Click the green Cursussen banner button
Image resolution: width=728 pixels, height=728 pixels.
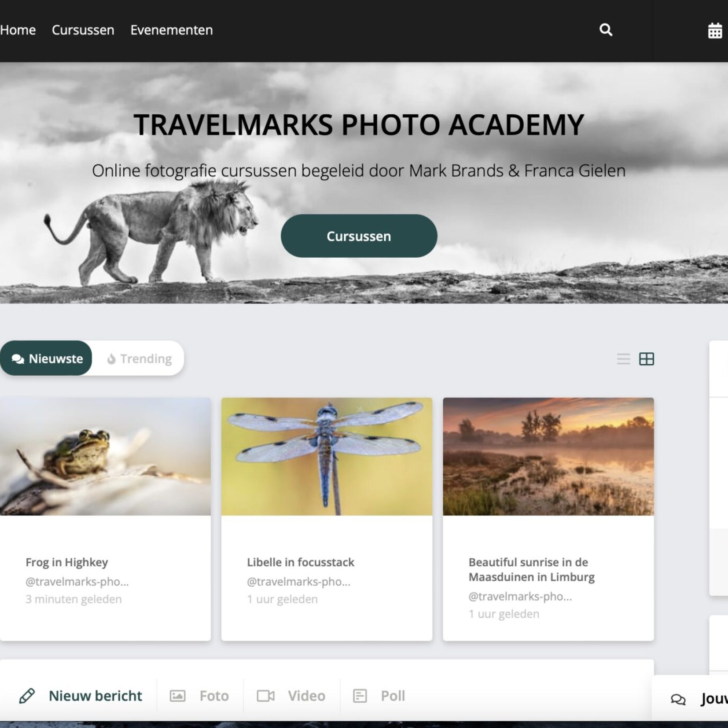[x=359, y=236]
